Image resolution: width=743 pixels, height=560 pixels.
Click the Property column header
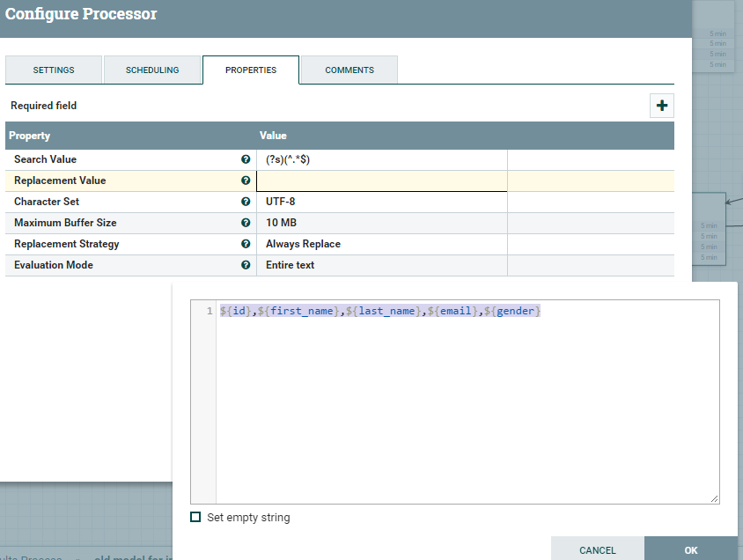click(x=29, y=136)
